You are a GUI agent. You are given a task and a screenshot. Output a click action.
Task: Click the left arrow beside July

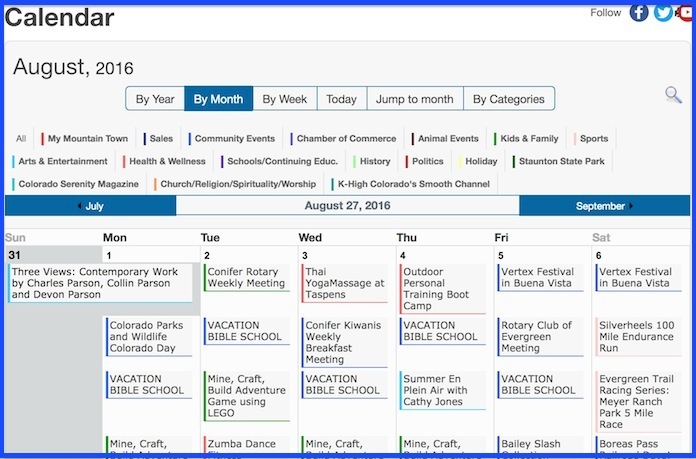click(80, 206)
